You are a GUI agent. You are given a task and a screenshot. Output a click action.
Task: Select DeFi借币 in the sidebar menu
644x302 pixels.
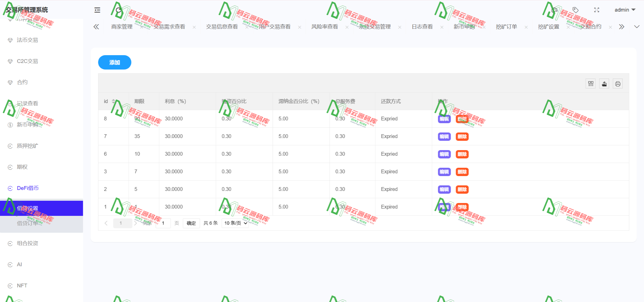tap(27, 188)
